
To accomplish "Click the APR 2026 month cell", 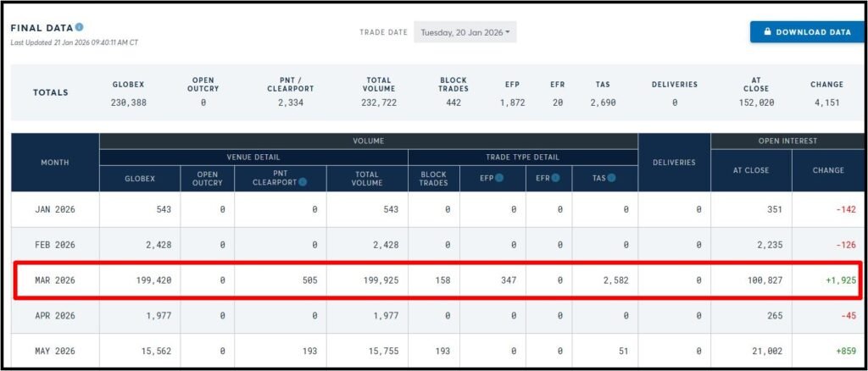I will tap(55, 316).
